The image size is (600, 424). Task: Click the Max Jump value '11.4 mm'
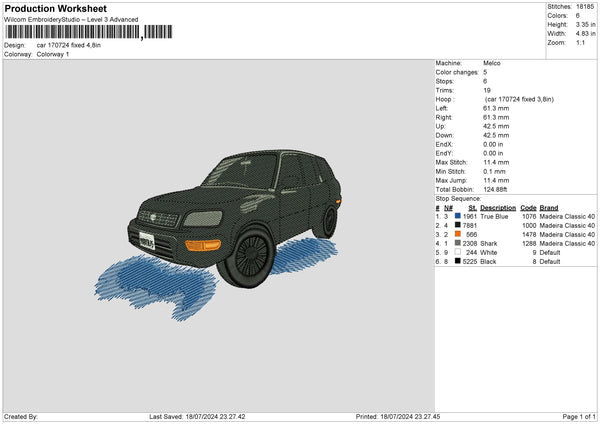pyautogui.click(x=496, y=180)
